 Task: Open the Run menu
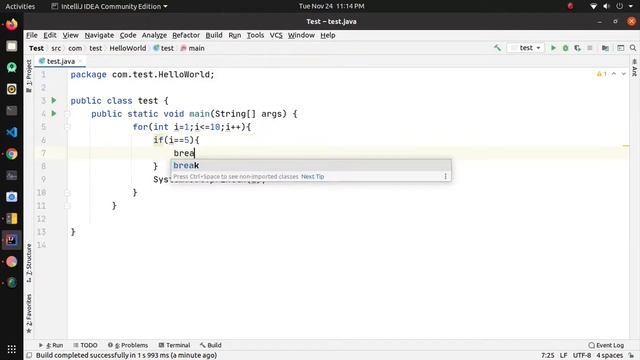[x=235, y=35]
